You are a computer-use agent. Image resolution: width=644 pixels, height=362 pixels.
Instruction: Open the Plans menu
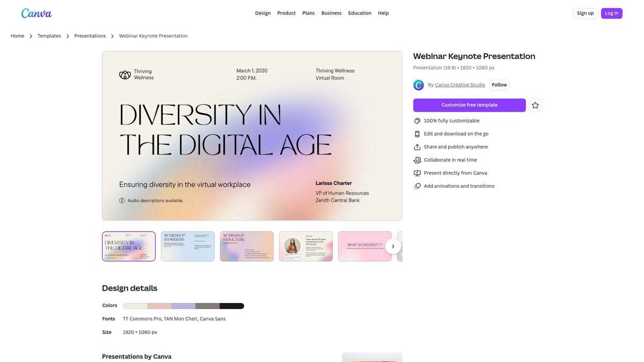point(308,13)
